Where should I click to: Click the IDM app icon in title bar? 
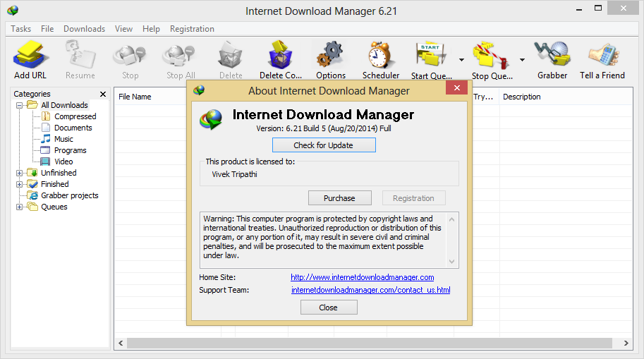click(x=13, y=11)
